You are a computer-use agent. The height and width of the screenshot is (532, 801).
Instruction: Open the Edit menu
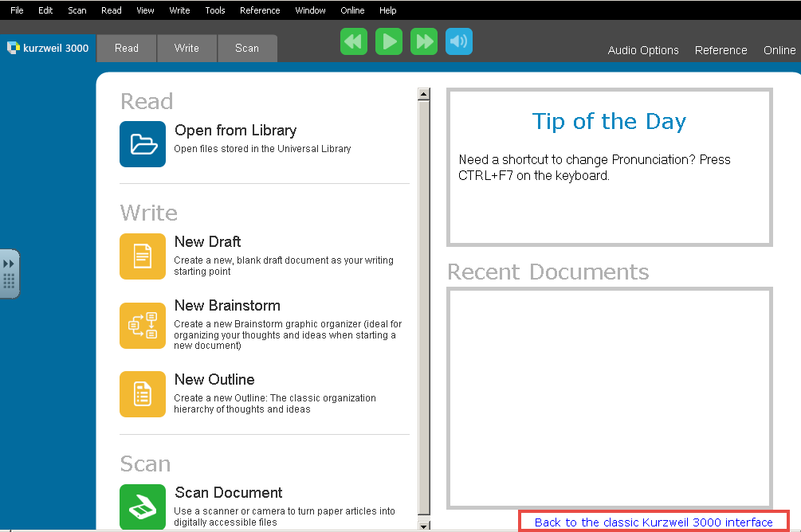pos(45,10)
